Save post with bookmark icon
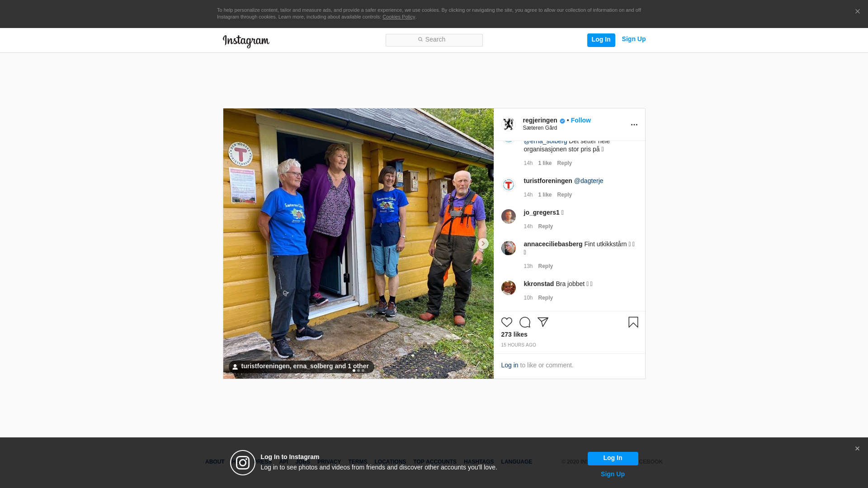The height and width of the screenshot is (488, 868). pyautogui.click(x=633, y=322)
